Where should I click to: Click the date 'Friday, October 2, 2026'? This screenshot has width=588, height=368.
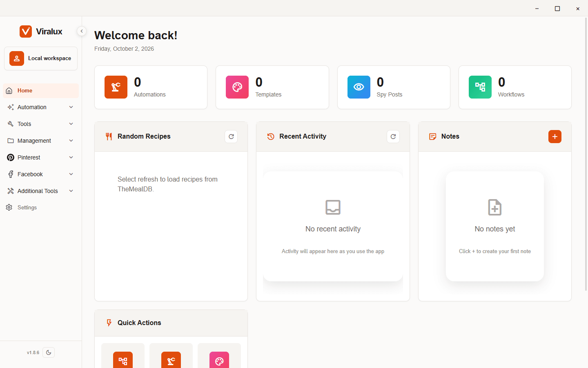(x=124, y=49)
